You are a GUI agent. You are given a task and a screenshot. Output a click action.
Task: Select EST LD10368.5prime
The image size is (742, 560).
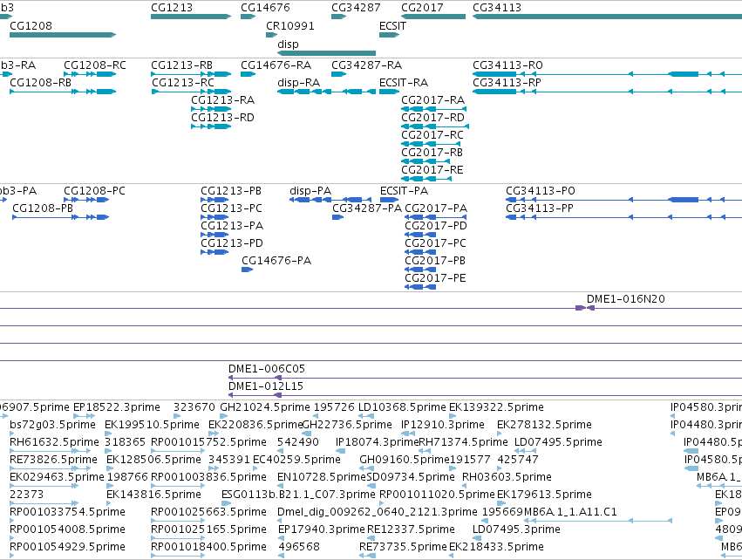pyautogui.click(x=402, y=407)
